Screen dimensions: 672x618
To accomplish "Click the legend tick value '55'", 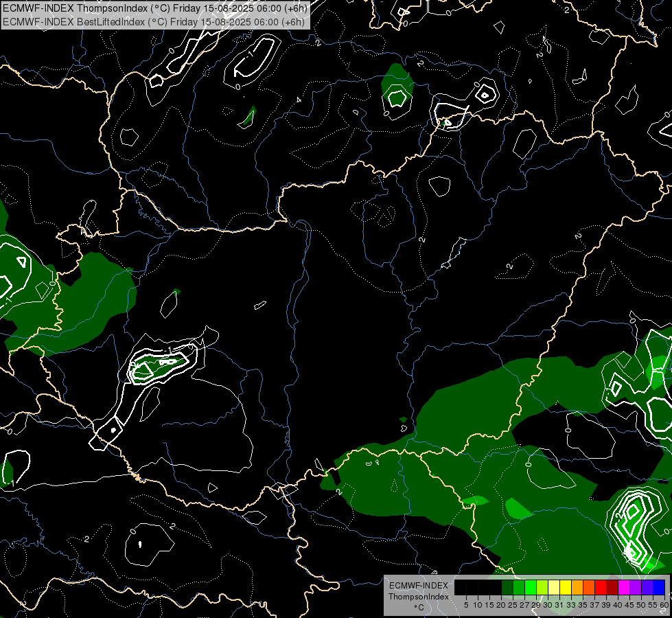I will click(653, 605).
